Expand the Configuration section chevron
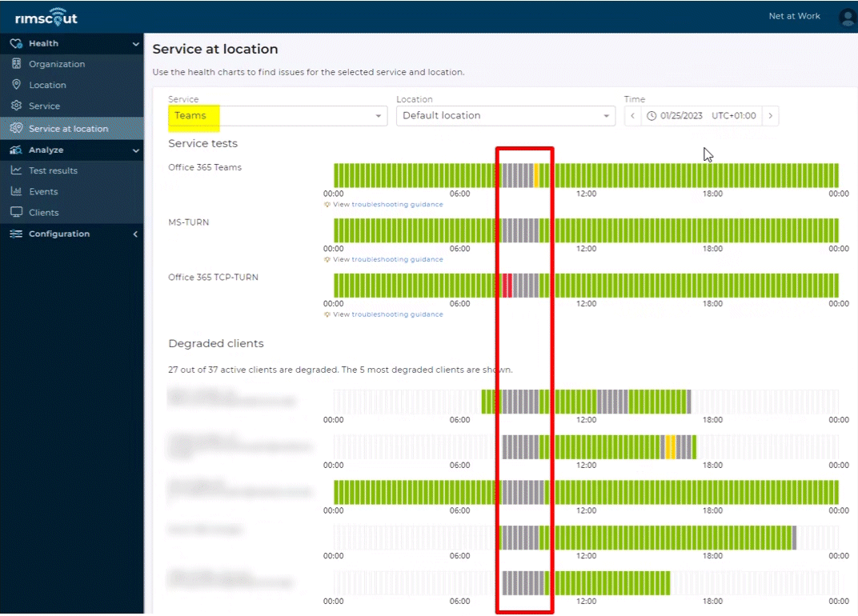Image resolution: width=858 pixels, height=616 pixels. pyautogui.click(x=135, y=234)
